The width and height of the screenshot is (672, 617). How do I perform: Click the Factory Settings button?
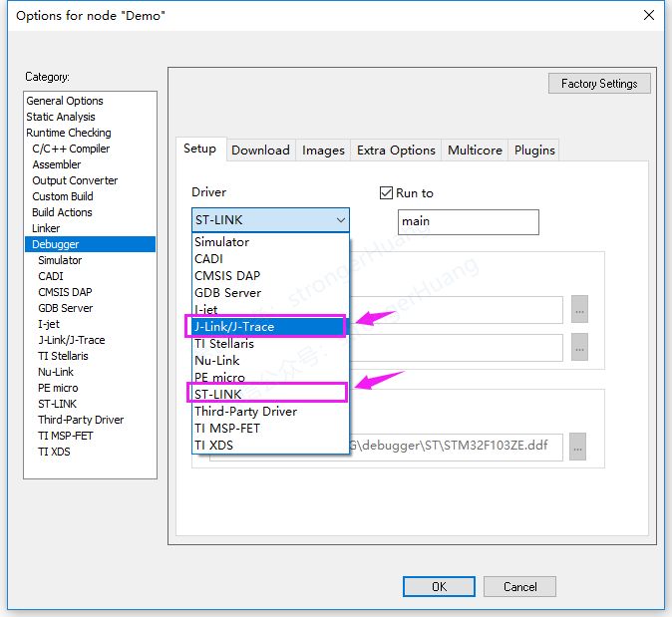[599, 84]
